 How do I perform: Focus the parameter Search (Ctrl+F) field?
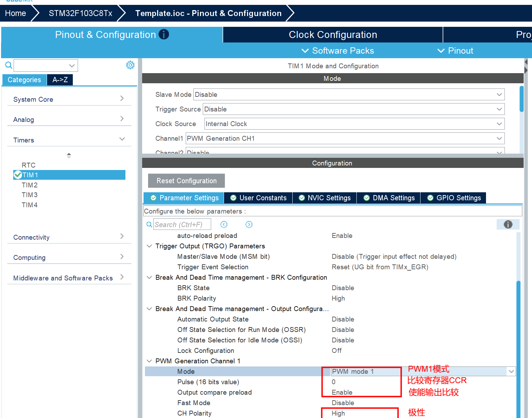(182, 225)
